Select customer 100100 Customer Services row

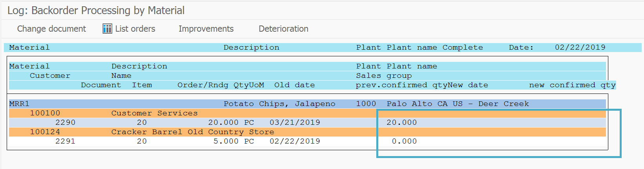pyautogui.click(x=307, y=113)
